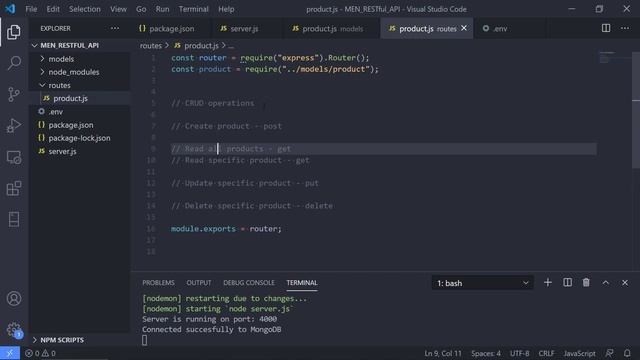Open the Explorer view in activity bar

pos(14,32)
